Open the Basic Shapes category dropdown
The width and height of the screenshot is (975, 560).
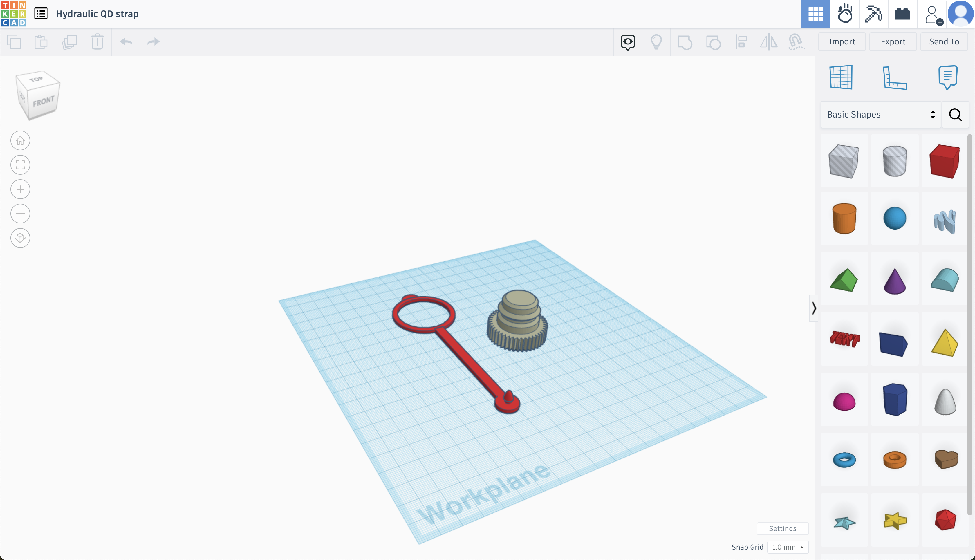881,115
